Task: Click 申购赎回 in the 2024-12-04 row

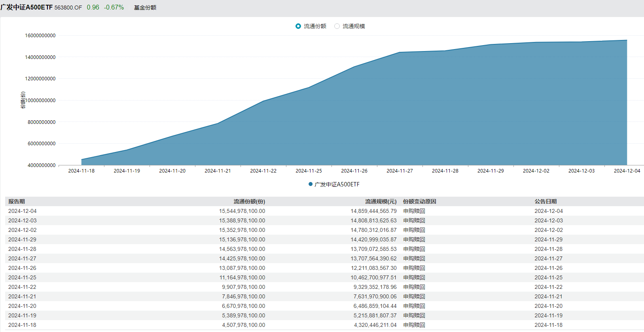Action: pyautogui.click(x=414, y=211)
